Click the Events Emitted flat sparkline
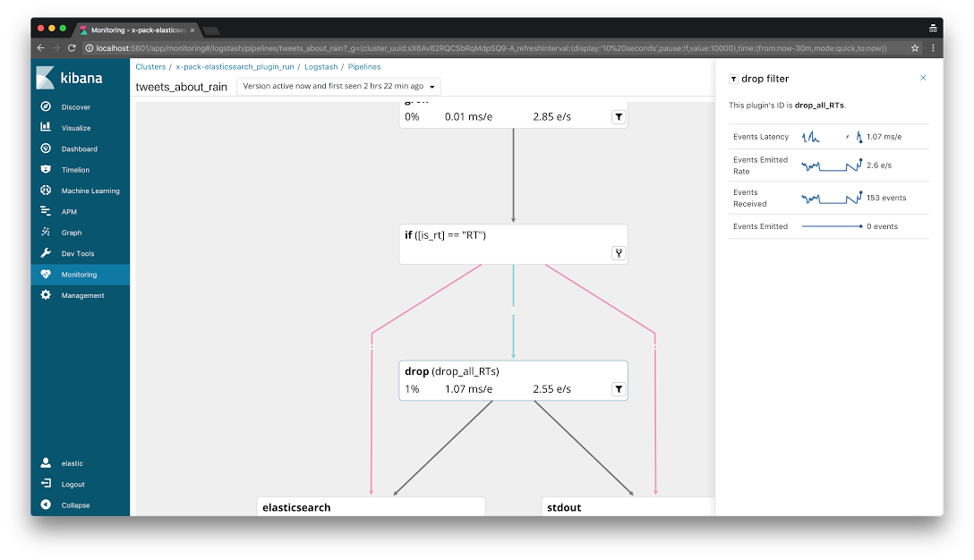 [x=832, y=226]
